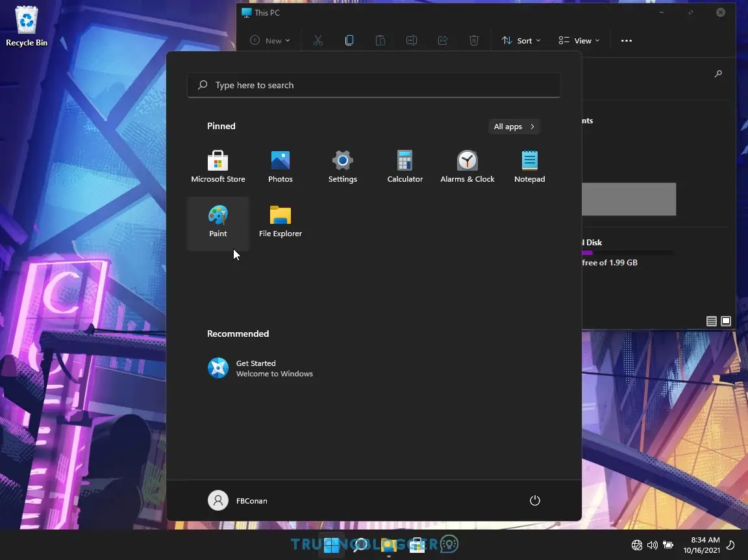748x560 pixels.
Task: Open File Explorer from the taskbar
Action: [x=389, y=544]
